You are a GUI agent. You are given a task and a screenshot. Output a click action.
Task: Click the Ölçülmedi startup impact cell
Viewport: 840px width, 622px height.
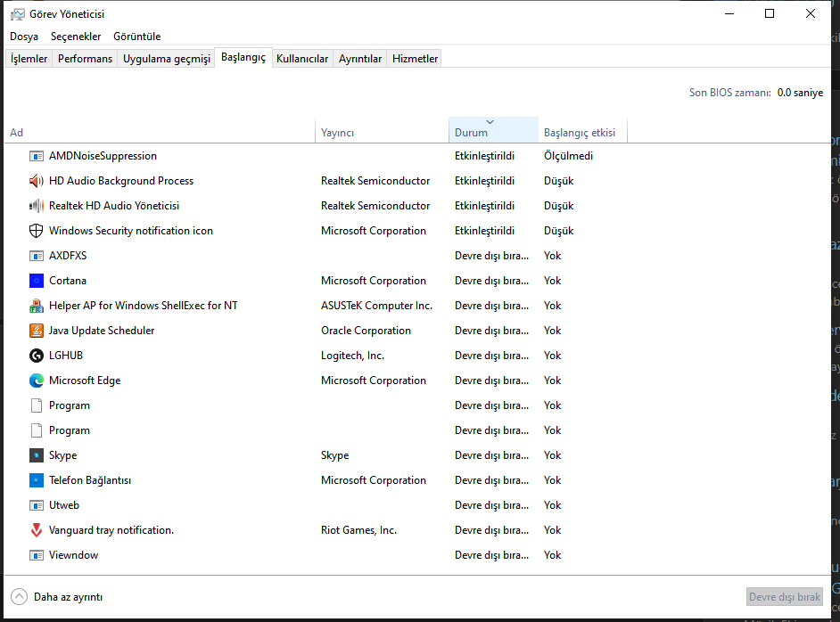[x=568, y=156]
